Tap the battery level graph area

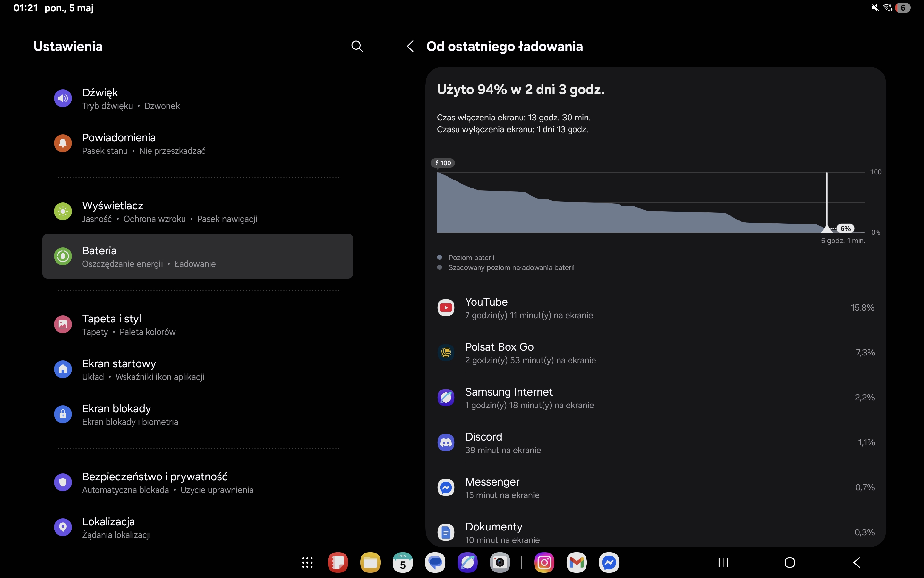coord(651,203)
